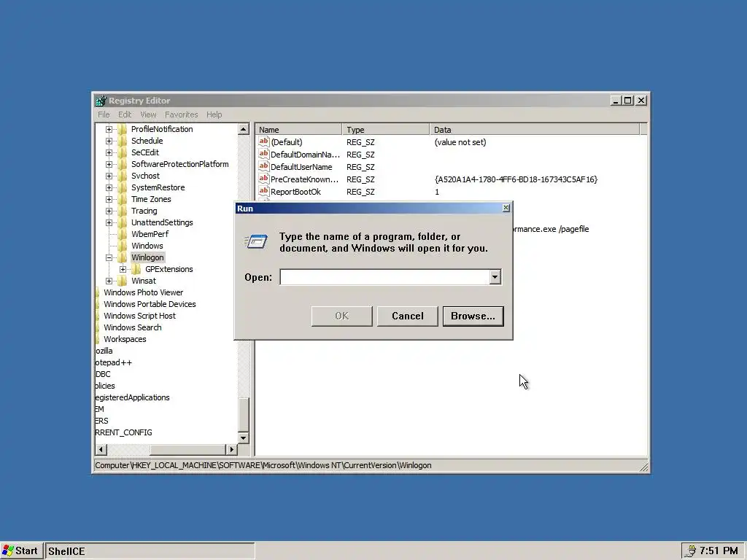The height and width of the screenshot is (560, 747).
Task: Open the Start menu
Action: (22, 551)
